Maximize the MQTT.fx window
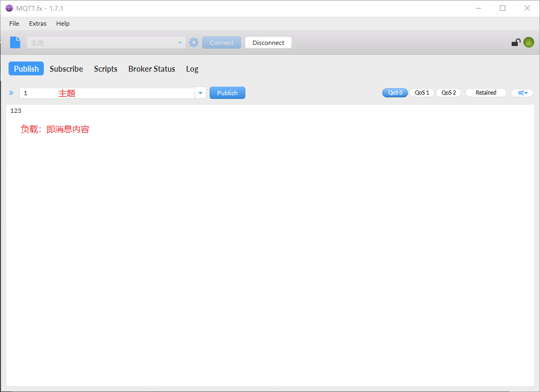 click(503, 8)
